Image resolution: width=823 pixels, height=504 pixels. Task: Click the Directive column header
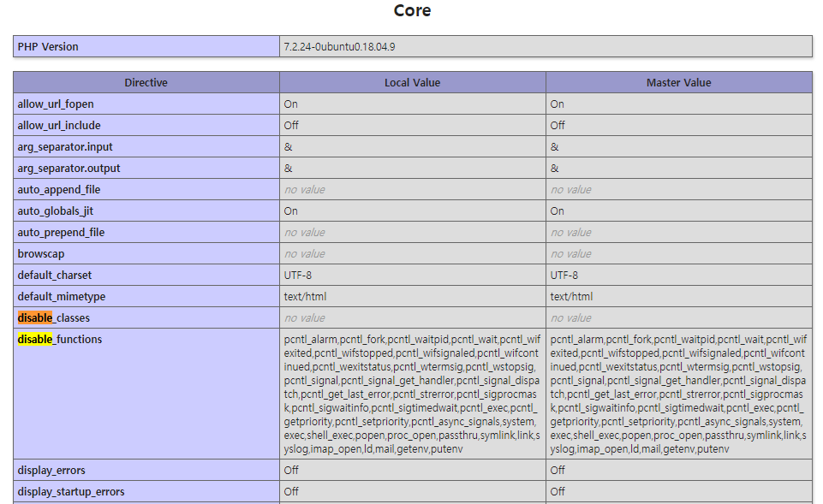[x=146, y=82]
